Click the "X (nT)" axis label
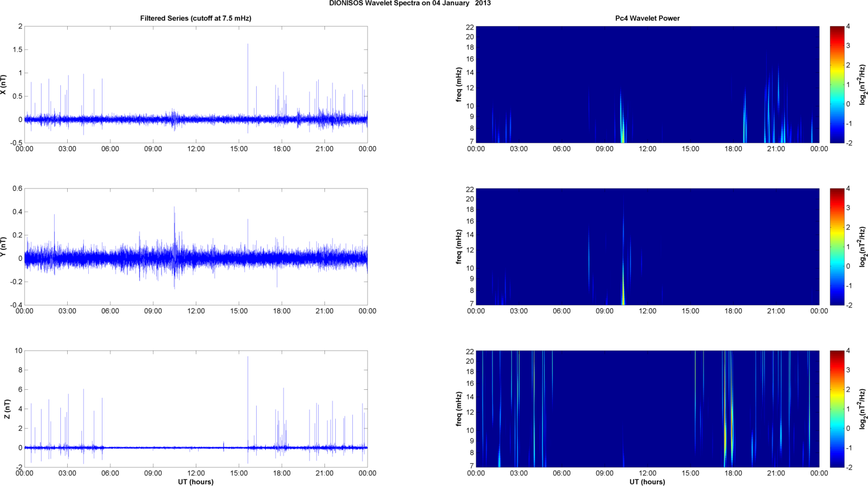Image resolution: width=868 pixels, height=486 pixels. click(4, 85)
